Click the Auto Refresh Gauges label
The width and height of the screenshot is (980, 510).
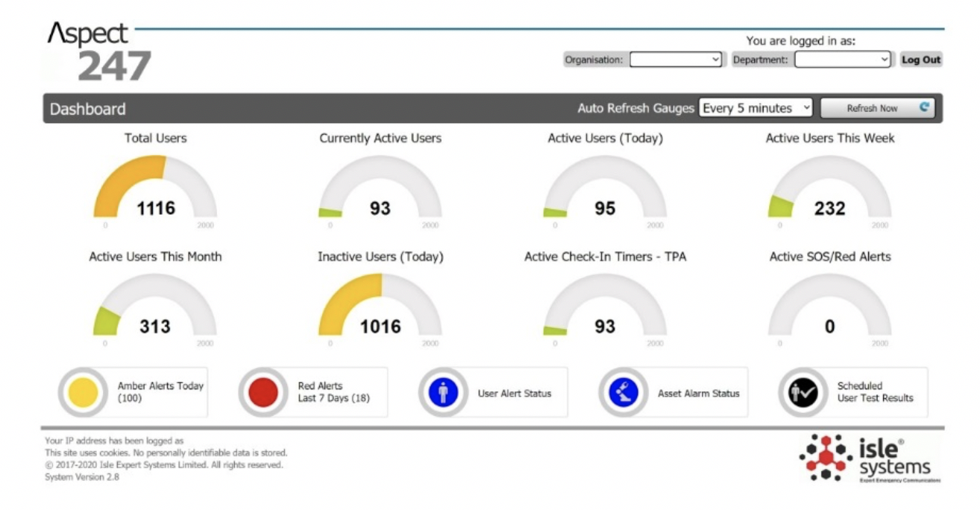(635, 109)
